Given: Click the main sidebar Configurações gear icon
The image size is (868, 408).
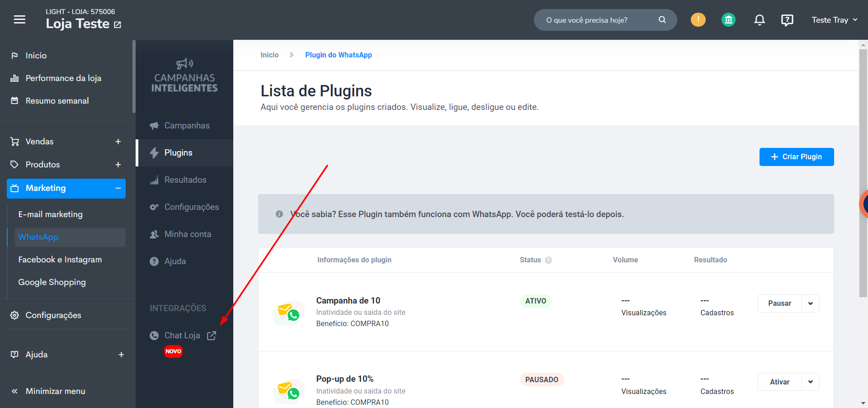Looking at the screenshot, I should (14, 315).
